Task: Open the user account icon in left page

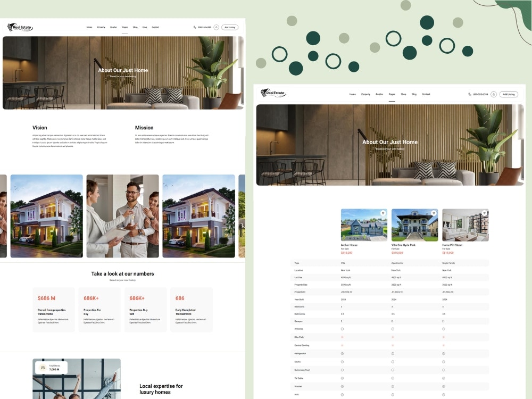Action: (216, 27)
